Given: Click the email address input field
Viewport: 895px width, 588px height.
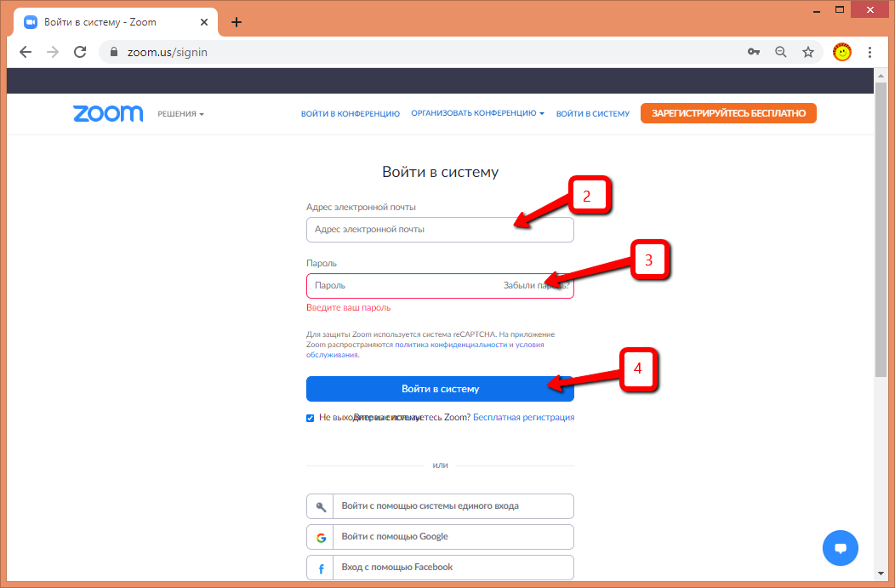Looking at the screenshot, I should click(440, 230).
